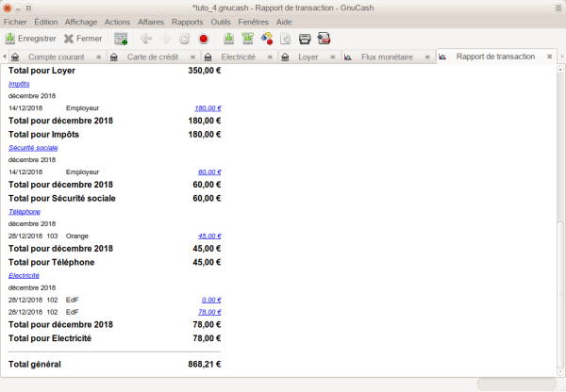The width and height of the screenshot is (566, 392).
Task: Click the Fermer toolbar button
Action: [x=83, y=39]
